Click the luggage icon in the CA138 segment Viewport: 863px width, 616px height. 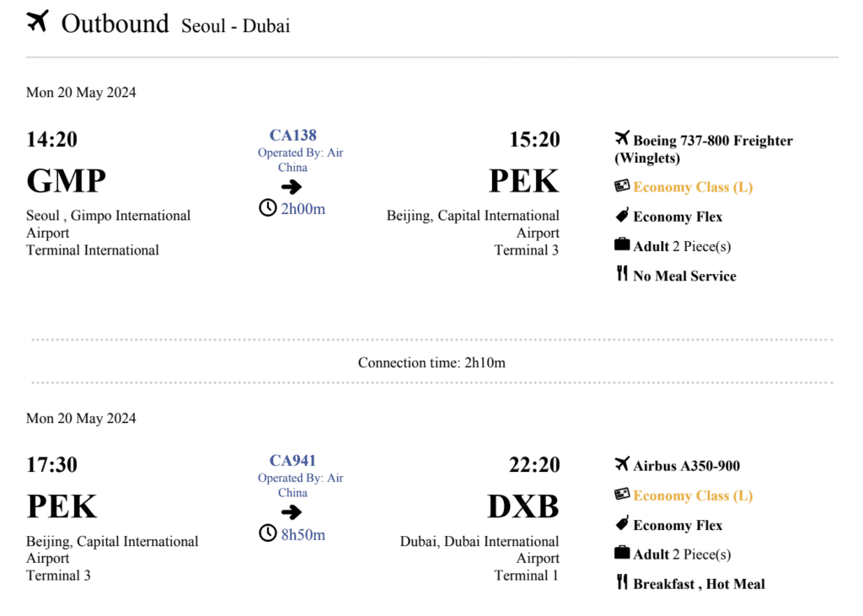pos(622,245)
